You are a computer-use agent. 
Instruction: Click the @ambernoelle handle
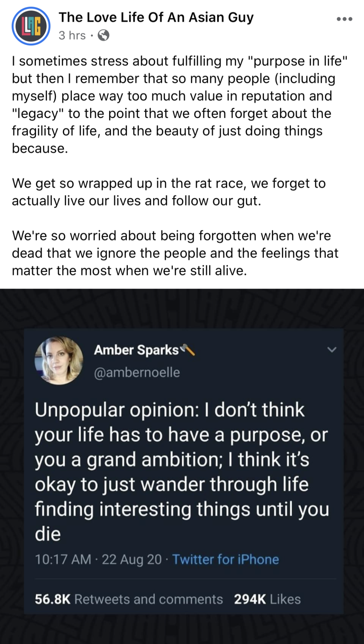tap(137, 372)
